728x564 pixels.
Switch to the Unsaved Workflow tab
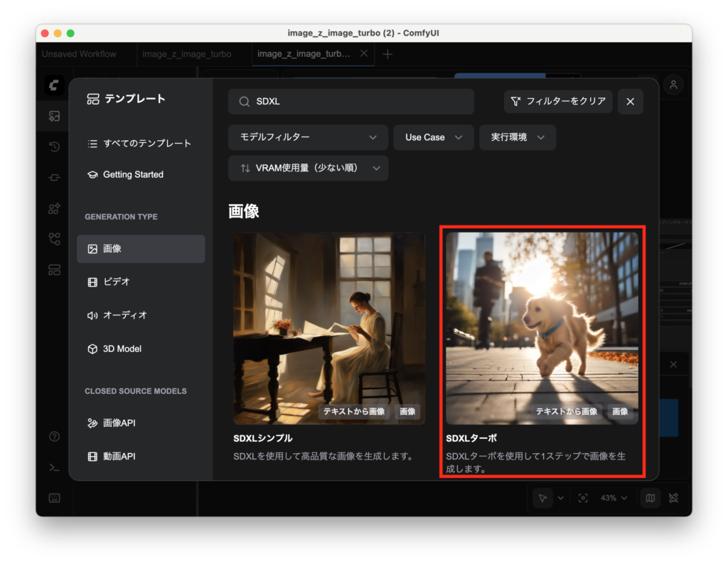pyautogui.click(x=79, y=54)
